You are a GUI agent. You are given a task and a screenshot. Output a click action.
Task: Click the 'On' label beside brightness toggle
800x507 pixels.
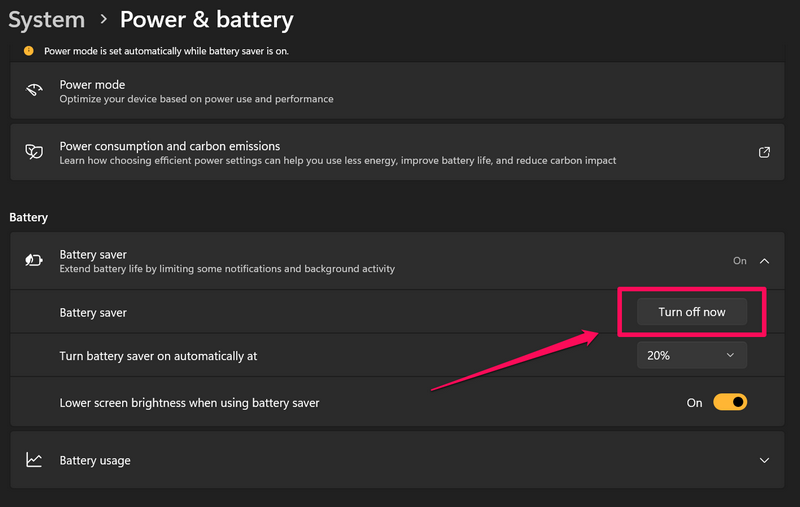pos(694,403)
